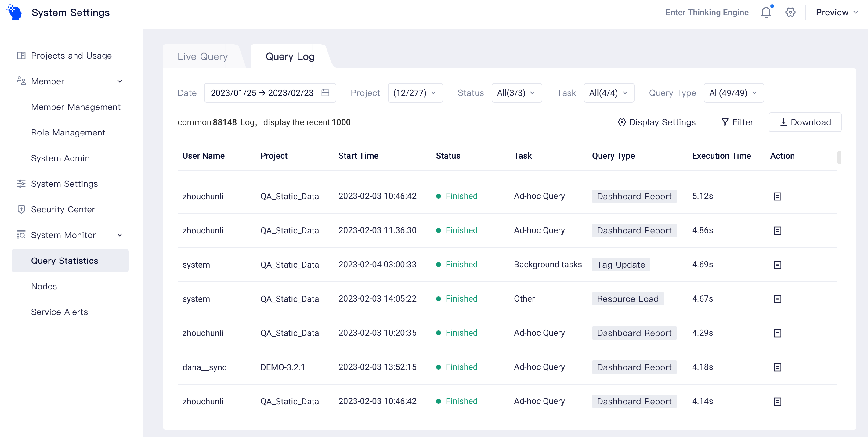View log details for the 4.86s query
Image resolution: width=868 pixels, height=437 pixels.
tap(777, 231)
